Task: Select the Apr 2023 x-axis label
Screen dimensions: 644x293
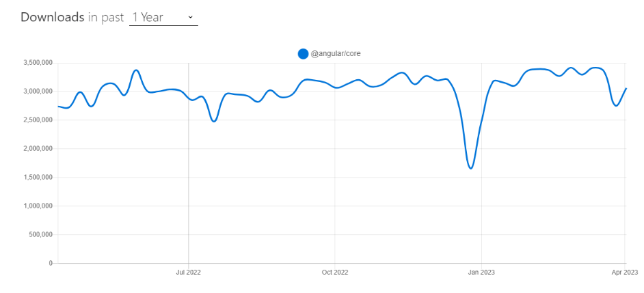Action: click(626, 272)
